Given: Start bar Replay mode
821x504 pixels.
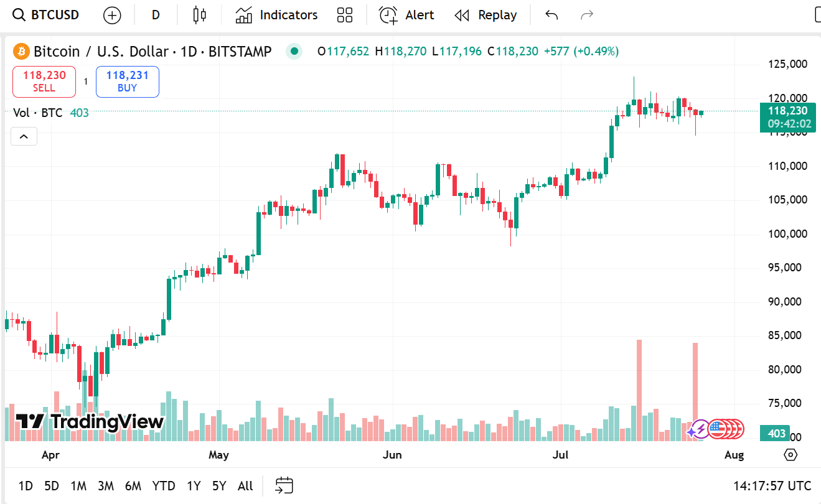Looking at the screenshot, I should [486, 15].
